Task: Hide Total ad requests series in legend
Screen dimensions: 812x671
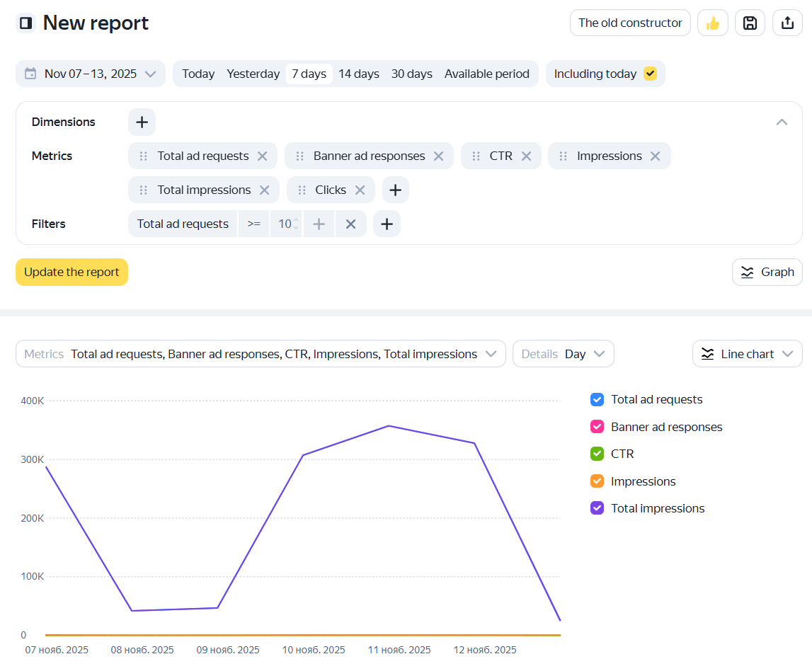Action: tap(597, 400)
